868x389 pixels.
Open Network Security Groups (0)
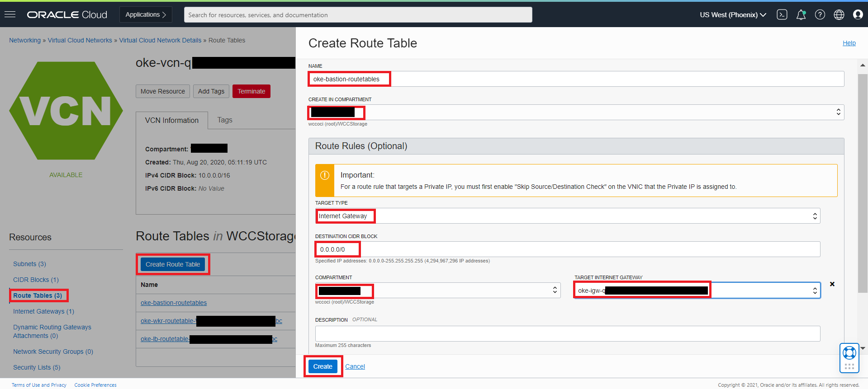53,352
